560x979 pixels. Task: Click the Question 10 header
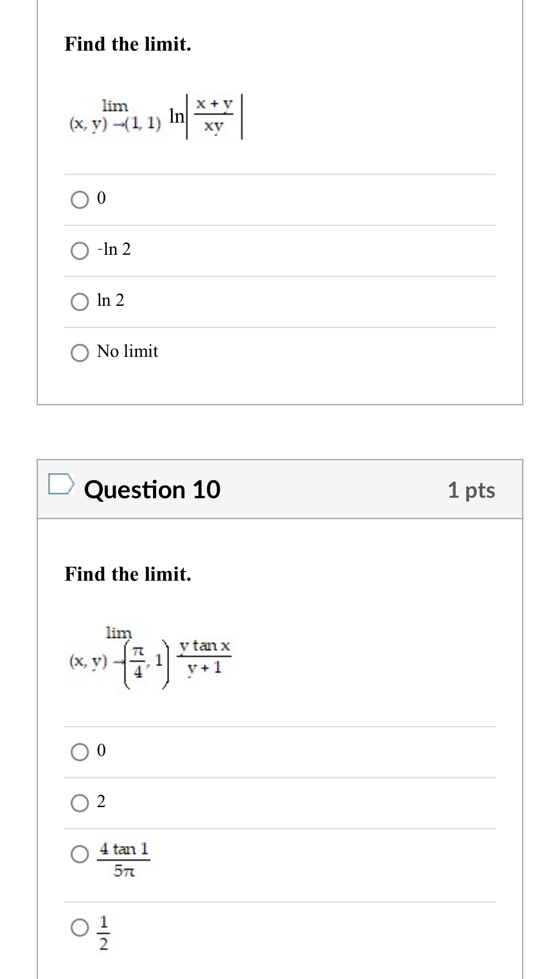[153, 489]
